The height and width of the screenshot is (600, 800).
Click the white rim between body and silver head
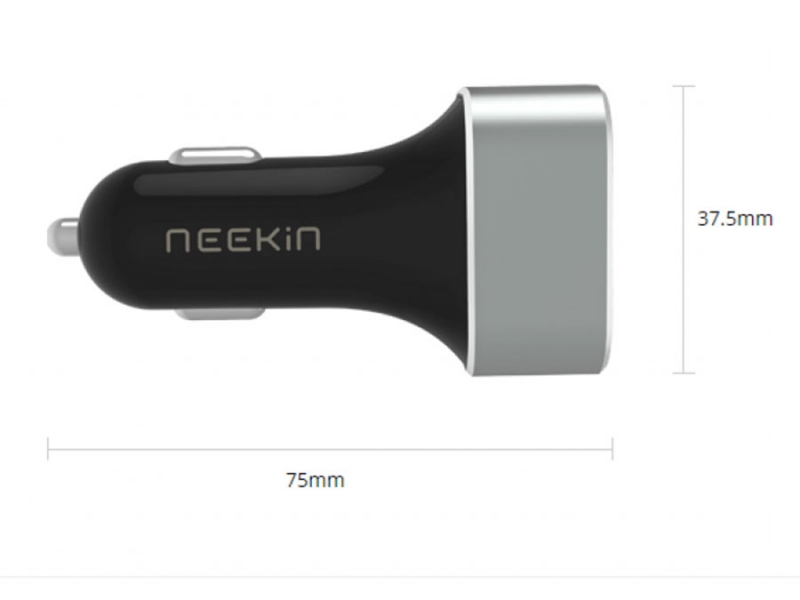(467, 230)
